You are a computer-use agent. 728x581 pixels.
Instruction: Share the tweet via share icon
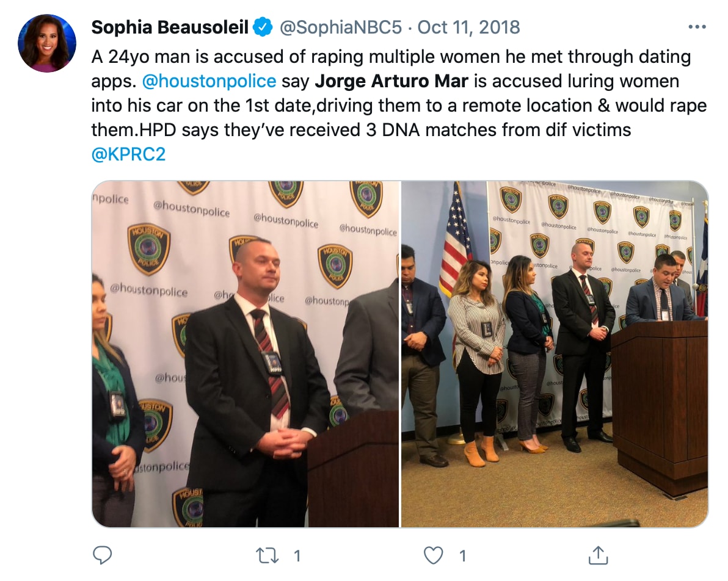598,555
